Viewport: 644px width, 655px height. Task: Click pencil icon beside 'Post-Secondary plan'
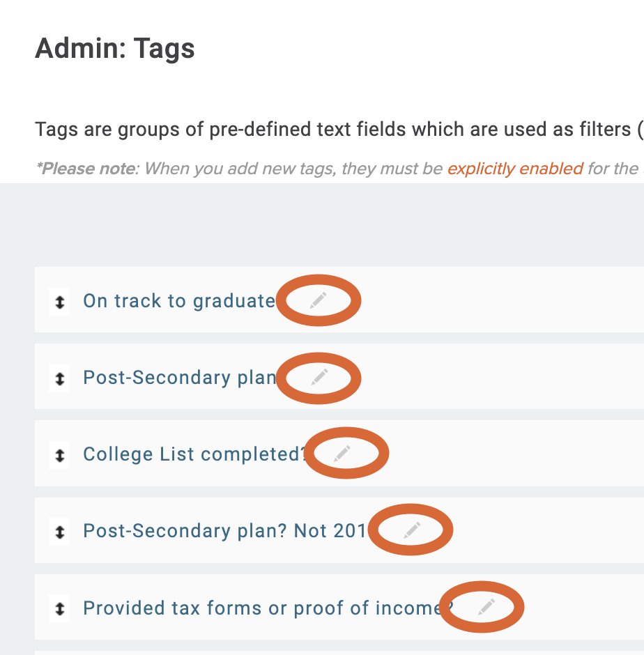click(319, 377)
